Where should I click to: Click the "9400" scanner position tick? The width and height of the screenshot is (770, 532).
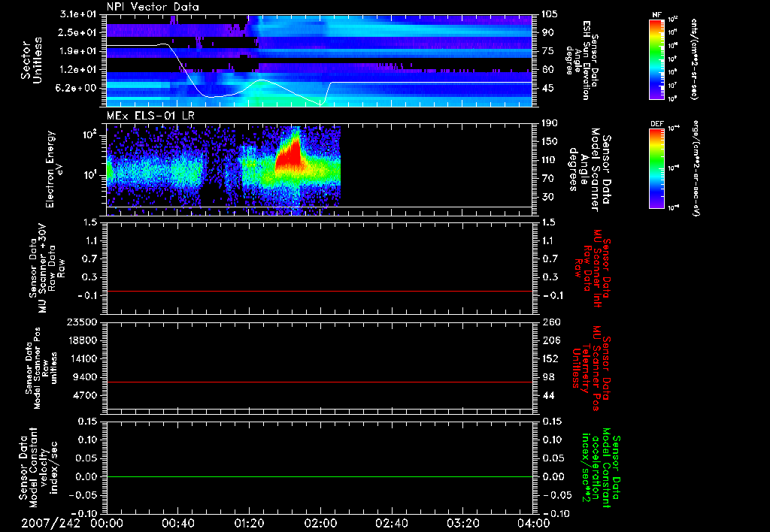click(x=86, y=377)
